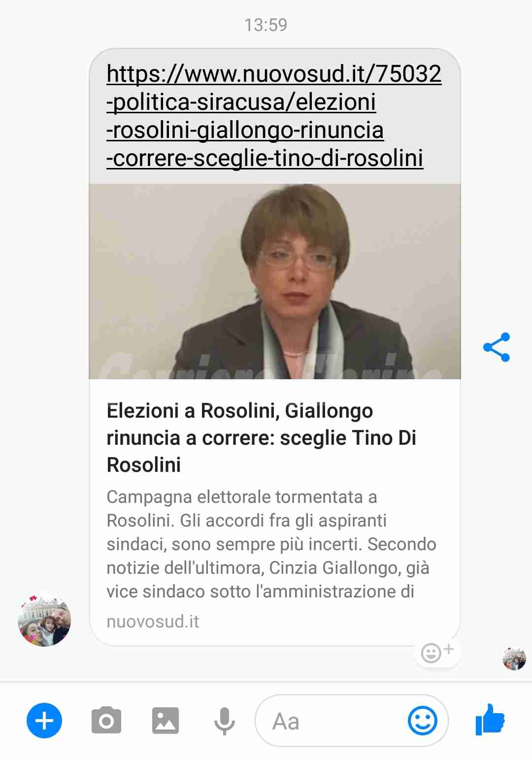This screenshot has width=532, height=759.
Task: Send a thumbs-up like
Action: 490,720
